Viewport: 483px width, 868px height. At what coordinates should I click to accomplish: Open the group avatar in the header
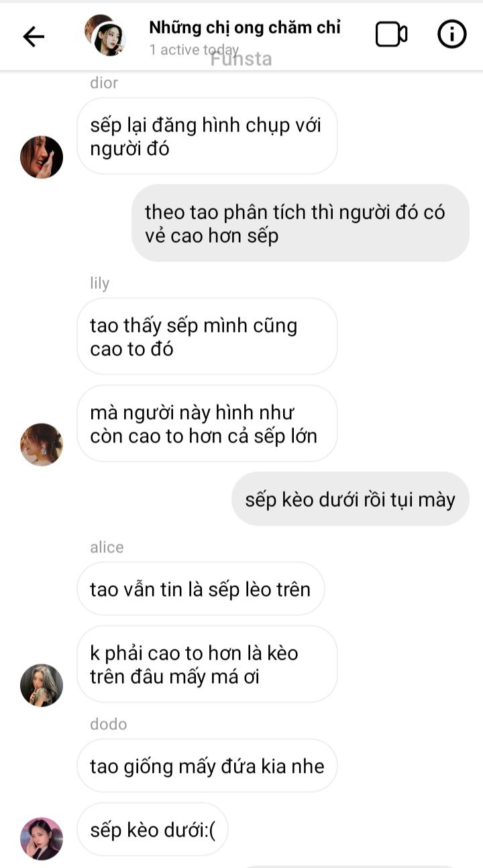[105, 35]
